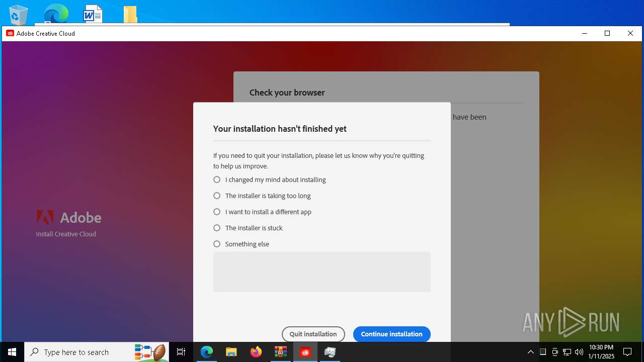Screen dimensions: 644x362
Task: Click "Install Creative Cloud" text
Action: (x=66, y=234)
